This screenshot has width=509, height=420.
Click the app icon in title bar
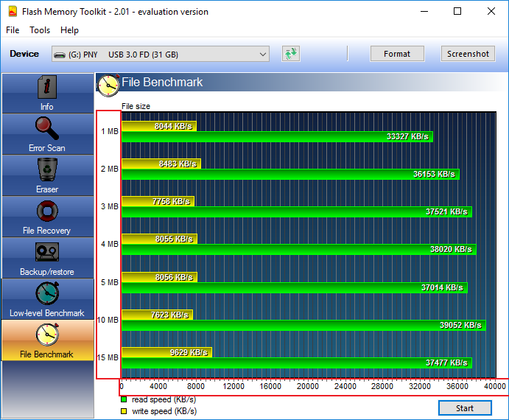click(13, 12)
